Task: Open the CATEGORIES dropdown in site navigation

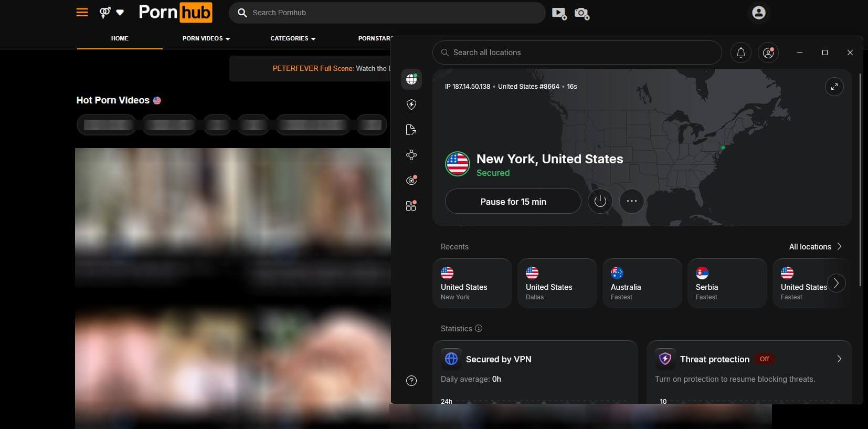Action: tap(293, 38)
